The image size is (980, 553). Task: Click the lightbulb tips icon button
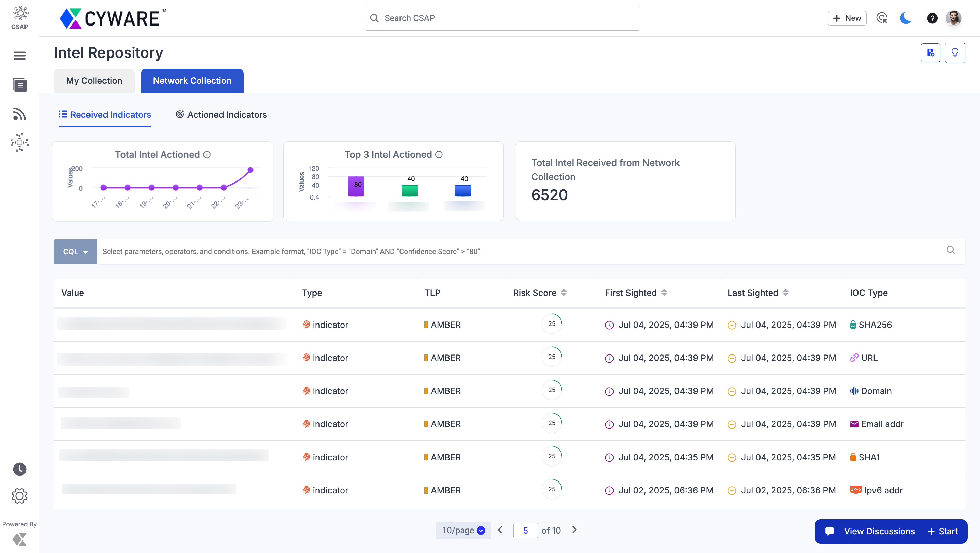[x=954, y=53]
